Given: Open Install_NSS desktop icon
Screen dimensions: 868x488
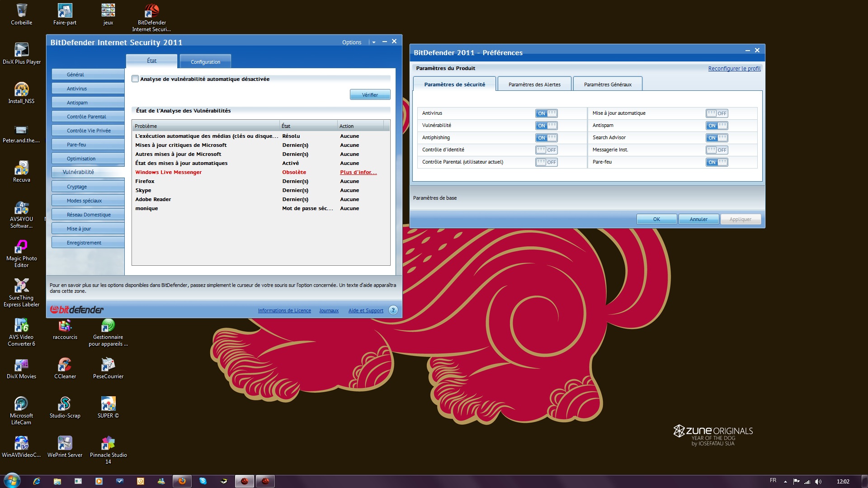Looking at the screenshot, I should coord(21,93).
